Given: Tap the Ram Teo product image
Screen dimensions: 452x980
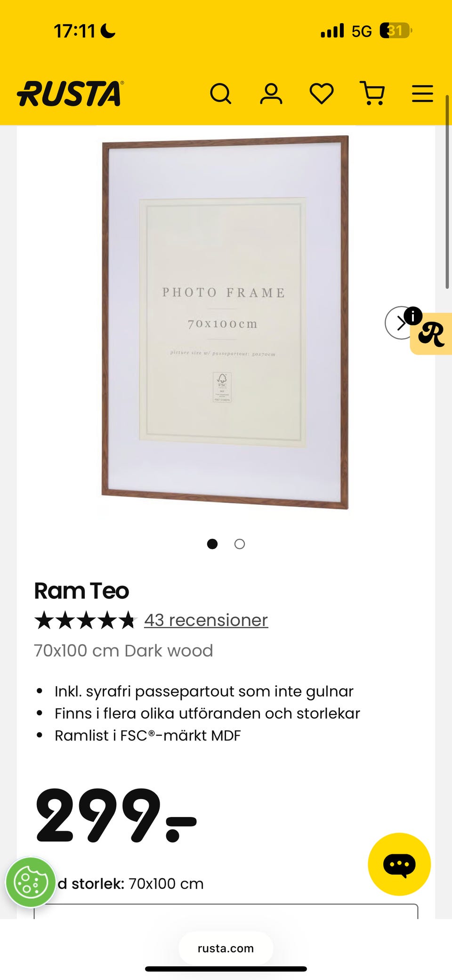Looking at the screenshot, I should [x=225, y=323].
